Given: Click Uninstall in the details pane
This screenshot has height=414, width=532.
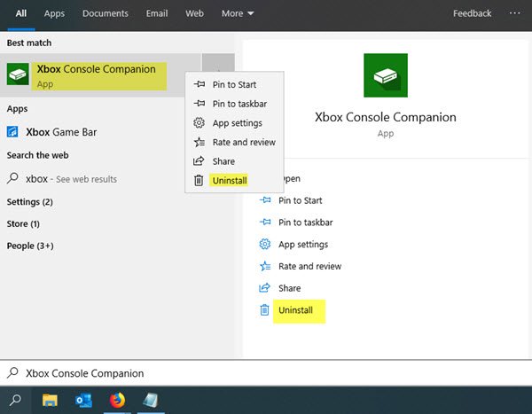Looking at the screenshot, I should (x=295, y=310).
